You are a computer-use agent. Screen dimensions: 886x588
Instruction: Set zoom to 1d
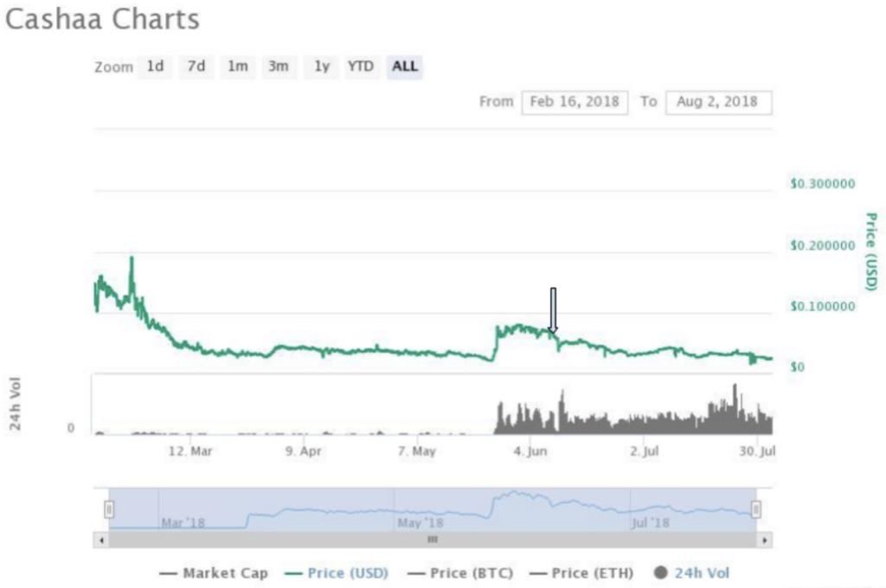[155, 67]
